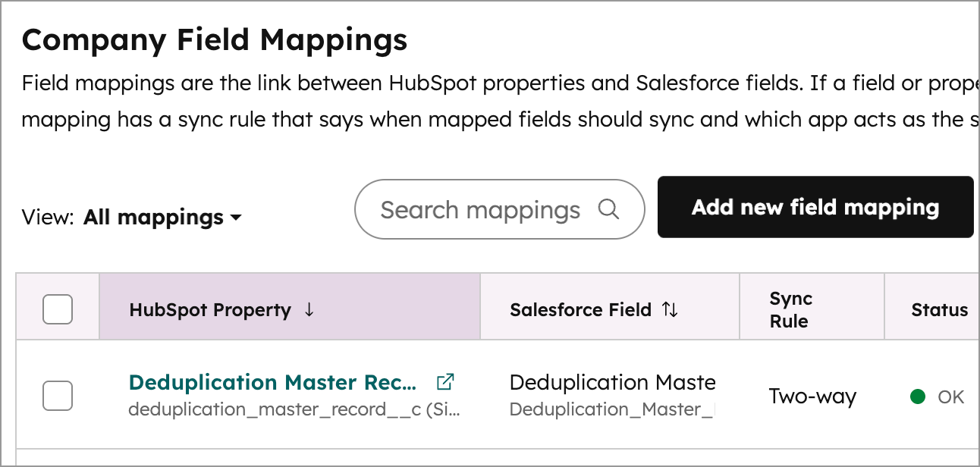Click the Status column header
This screenshot has height=467, width=980.
(940, 309)
